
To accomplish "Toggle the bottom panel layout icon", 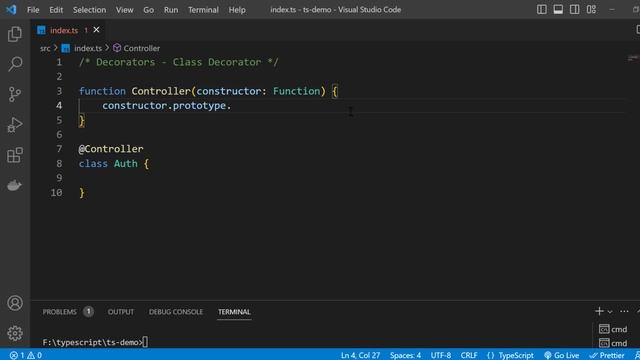I will 558,9.
